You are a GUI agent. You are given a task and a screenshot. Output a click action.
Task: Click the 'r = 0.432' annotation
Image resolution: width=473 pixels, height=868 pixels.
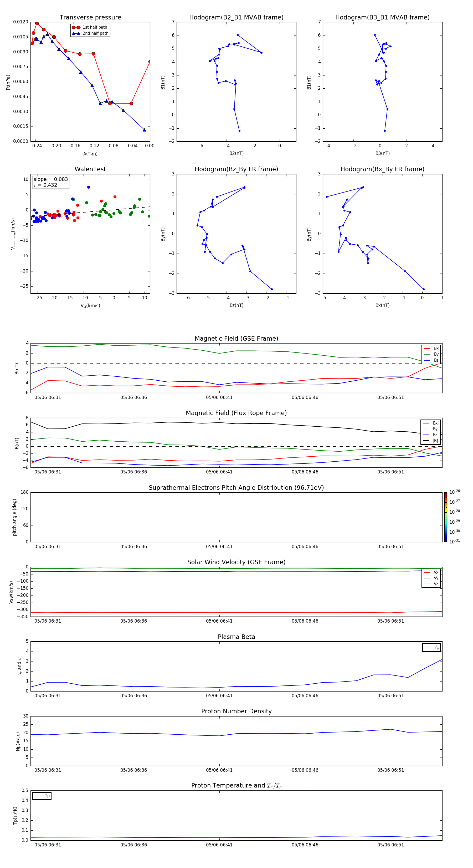pyautogui.click(x=45, y=185)
